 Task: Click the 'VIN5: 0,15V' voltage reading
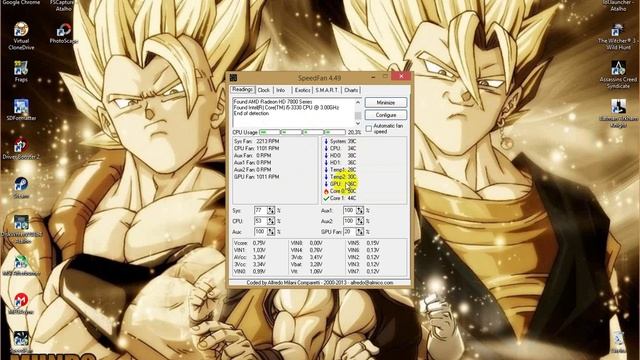[364, 243]
